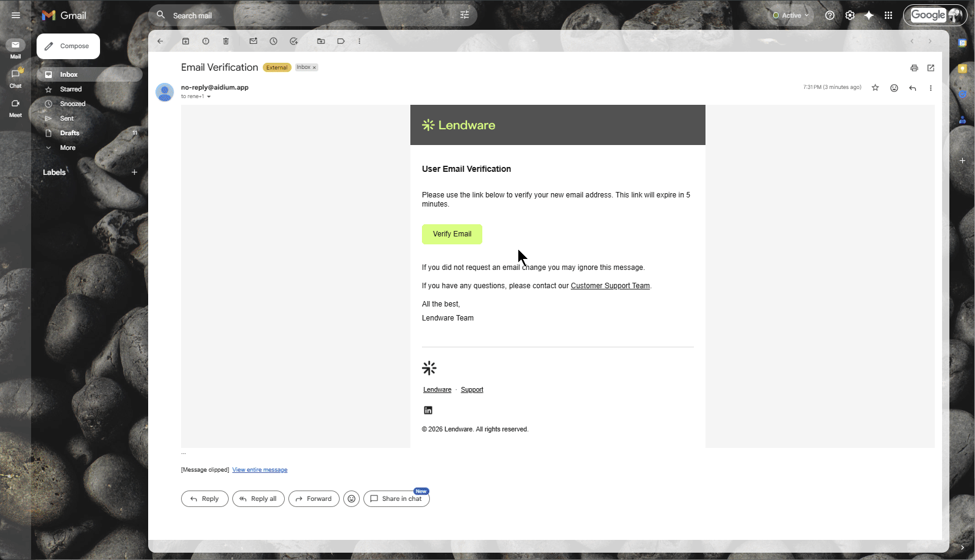Remove the Inbox label with x
This screenshot has width=975, height=560.
[315, 68]
